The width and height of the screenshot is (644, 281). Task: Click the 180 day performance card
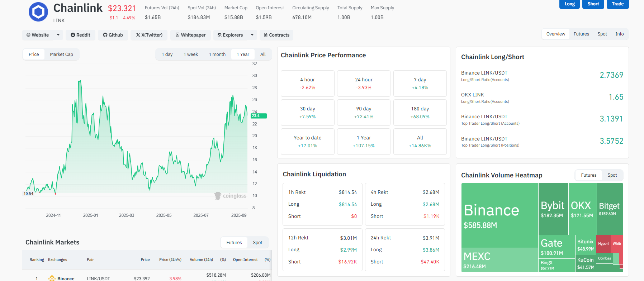click(420, 113)
